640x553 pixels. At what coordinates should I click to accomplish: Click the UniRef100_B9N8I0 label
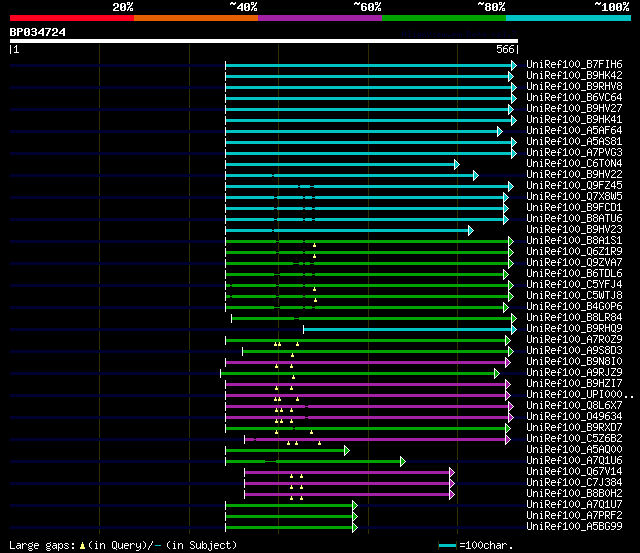pos(574,362)
